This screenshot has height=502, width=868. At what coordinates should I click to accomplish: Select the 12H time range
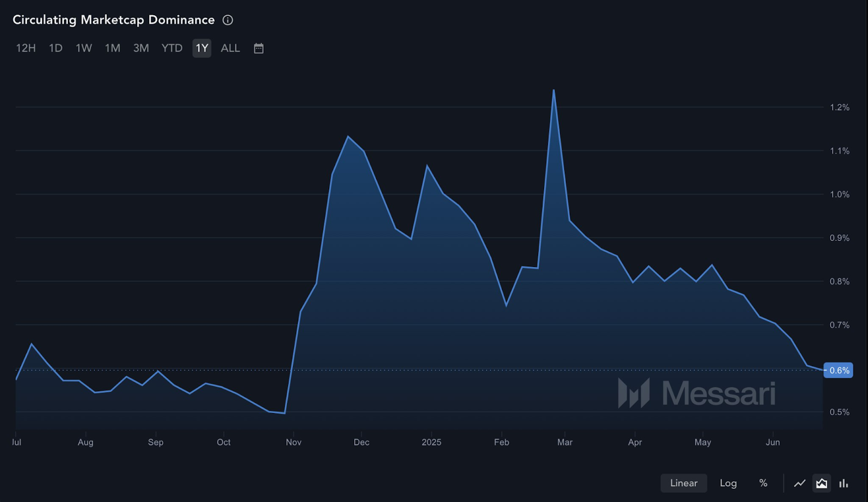click(25, 48)
